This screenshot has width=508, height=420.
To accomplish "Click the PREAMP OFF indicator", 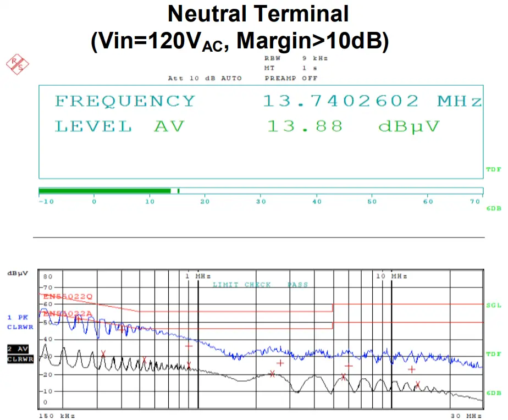I will [291, 78].
